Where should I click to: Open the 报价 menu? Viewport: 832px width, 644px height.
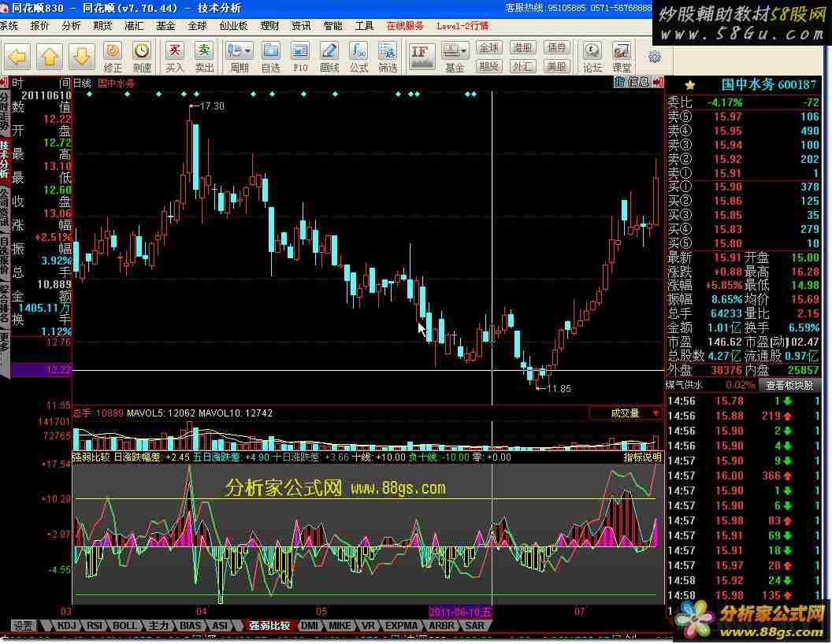39,25
